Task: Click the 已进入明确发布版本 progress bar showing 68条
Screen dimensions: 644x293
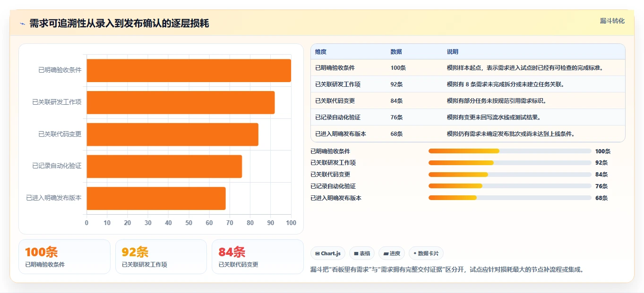Action: (510, 198)
